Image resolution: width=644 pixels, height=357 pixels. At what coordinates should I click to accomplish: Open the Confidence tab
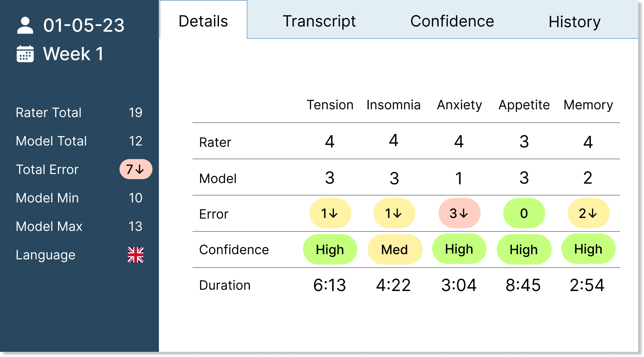452,21
